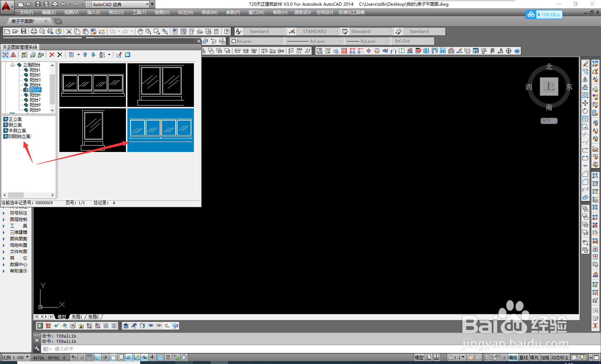Click the replace block icon beside OK
Screen dimensions: 601x364
(119, 55)
